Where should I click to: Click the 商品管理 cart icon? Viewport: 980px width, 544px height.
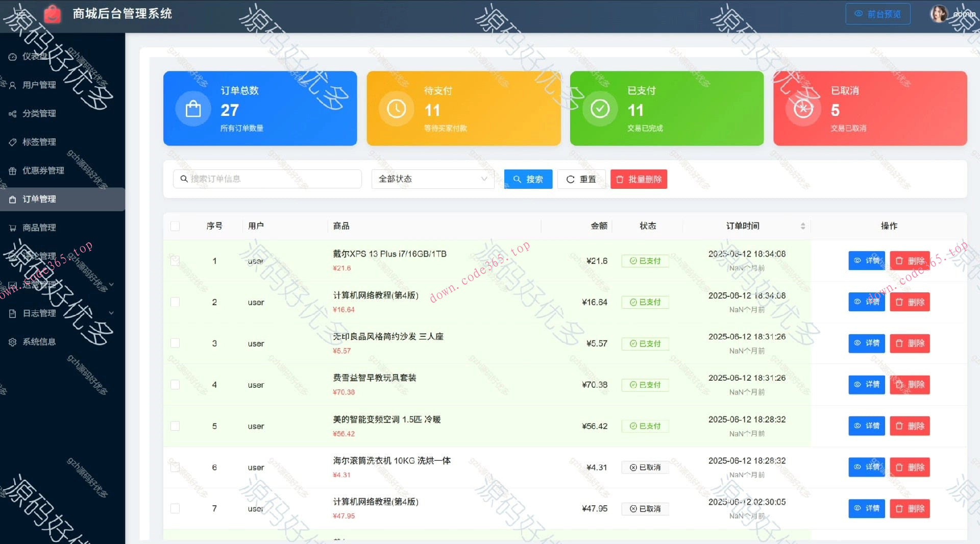point(13,228)
